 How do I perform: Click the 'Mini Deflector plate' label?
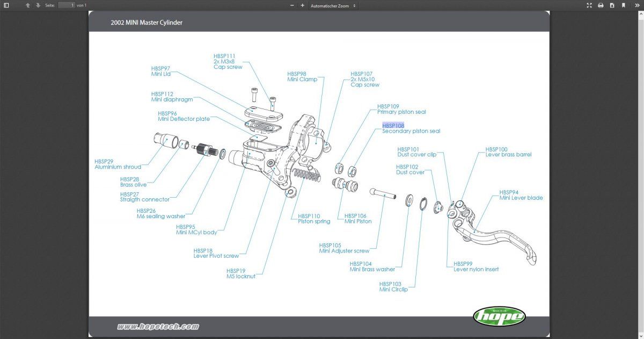click(x=184, y=119)
